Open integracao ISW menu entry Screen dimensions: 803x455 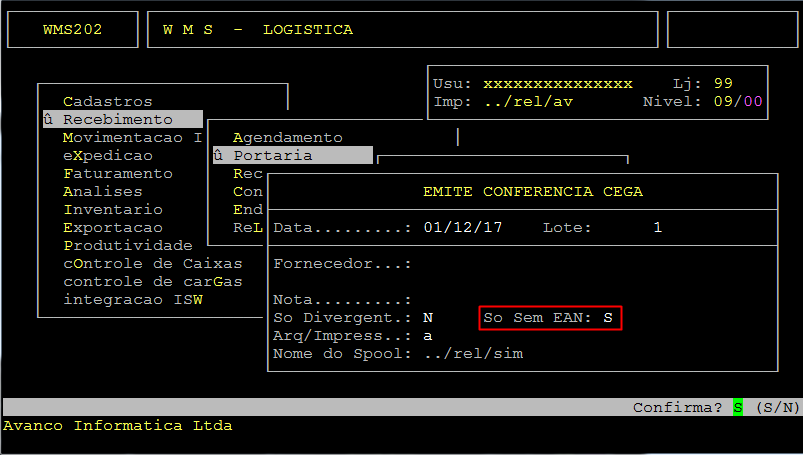coord(132,299)
